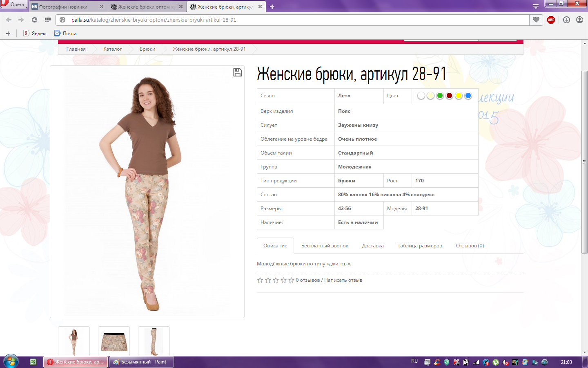Open the Таблица размеров tab
Image resolution: width=588 pixels, height=368 pixels.
pos(419,246)
